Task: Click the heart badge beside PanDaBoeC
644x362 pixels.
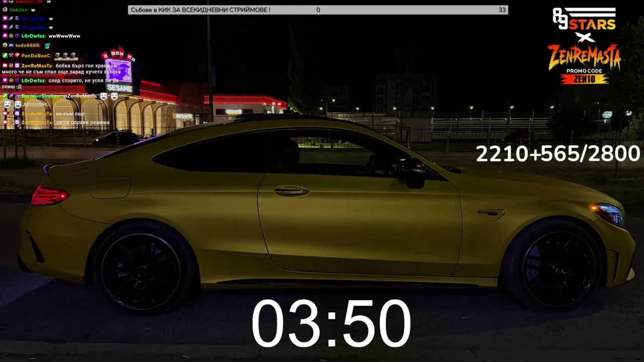Action: 17,56
